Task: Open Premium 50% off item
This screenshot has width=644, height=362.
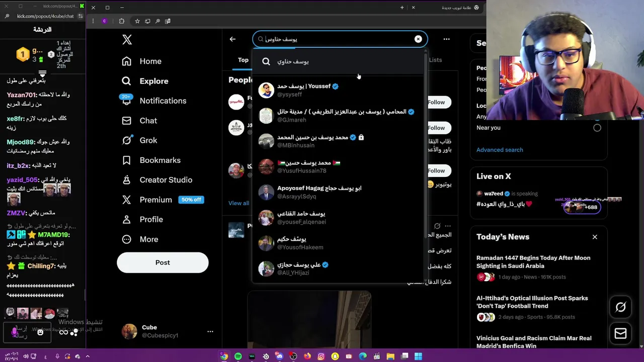Action: (x=162, y=200)
